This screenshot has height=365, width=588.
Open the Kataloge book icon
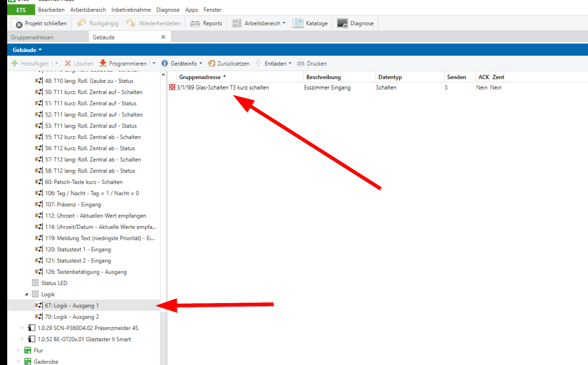297,23
